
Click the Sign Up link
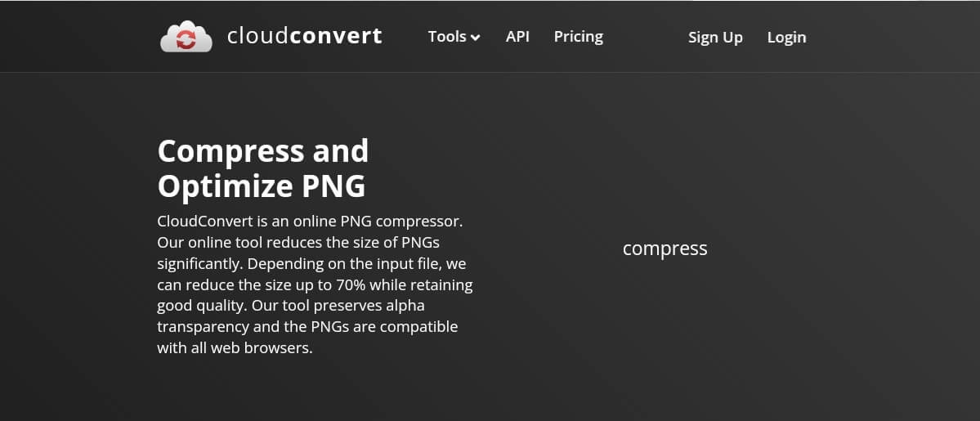715,37
